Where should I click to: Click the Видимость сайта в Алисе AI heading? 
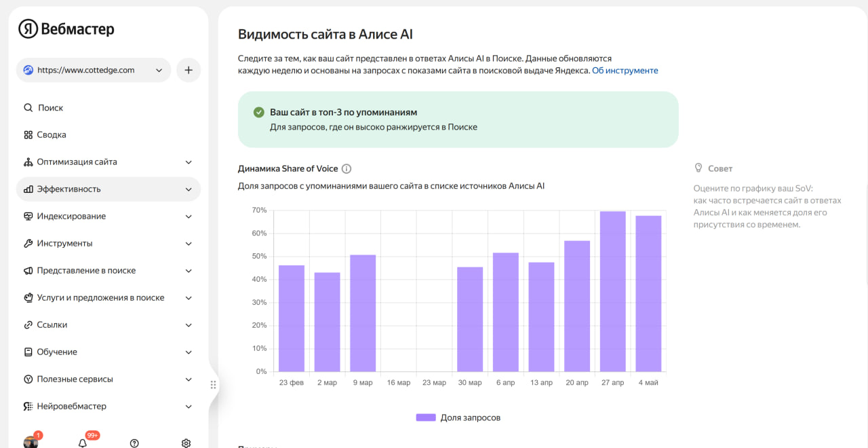[x=325, y=35]
